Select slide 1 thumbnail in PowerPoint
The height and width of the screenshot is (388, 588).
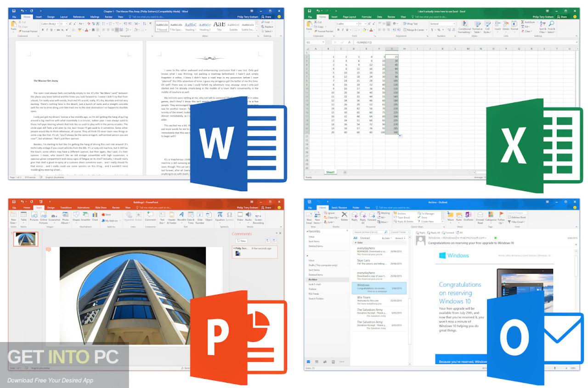pyautogui.click(x=26, y=239)
